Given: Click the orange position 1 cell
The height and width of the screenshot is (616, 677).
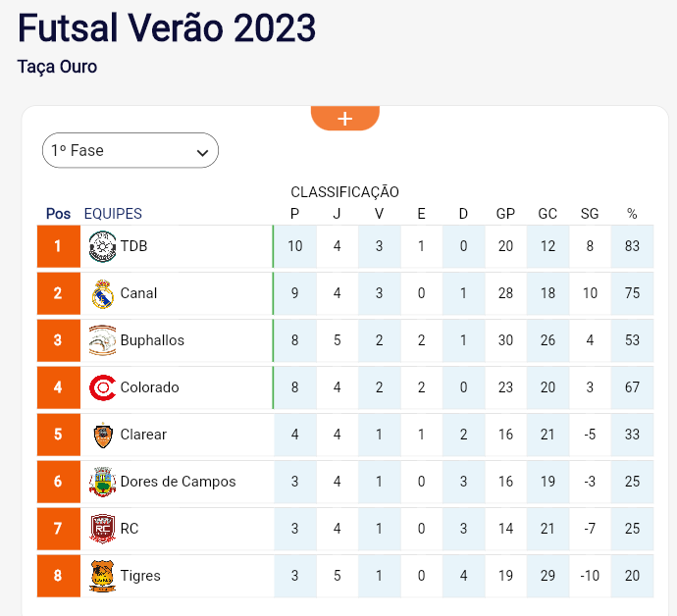Looking at the screenshot, I should [58, 246].
